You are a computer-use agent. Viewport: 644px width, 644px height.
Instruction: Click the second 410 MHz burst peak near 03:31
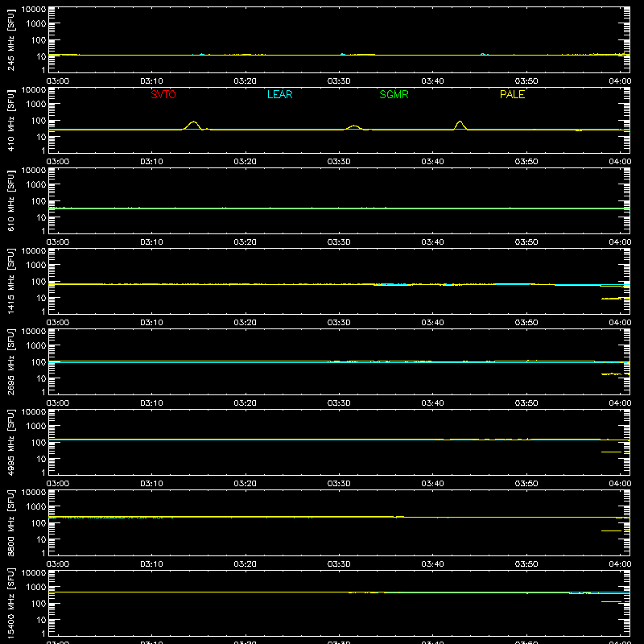354,126
